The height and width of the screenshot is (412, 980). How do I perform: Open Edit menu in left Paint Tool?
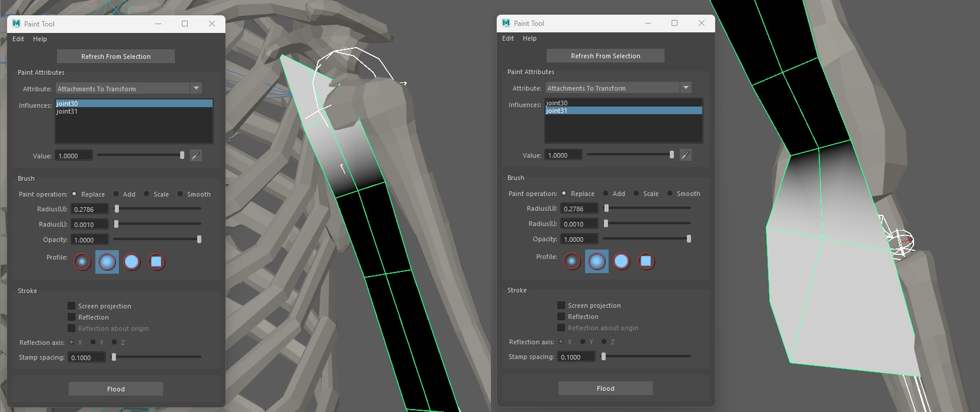18,39
